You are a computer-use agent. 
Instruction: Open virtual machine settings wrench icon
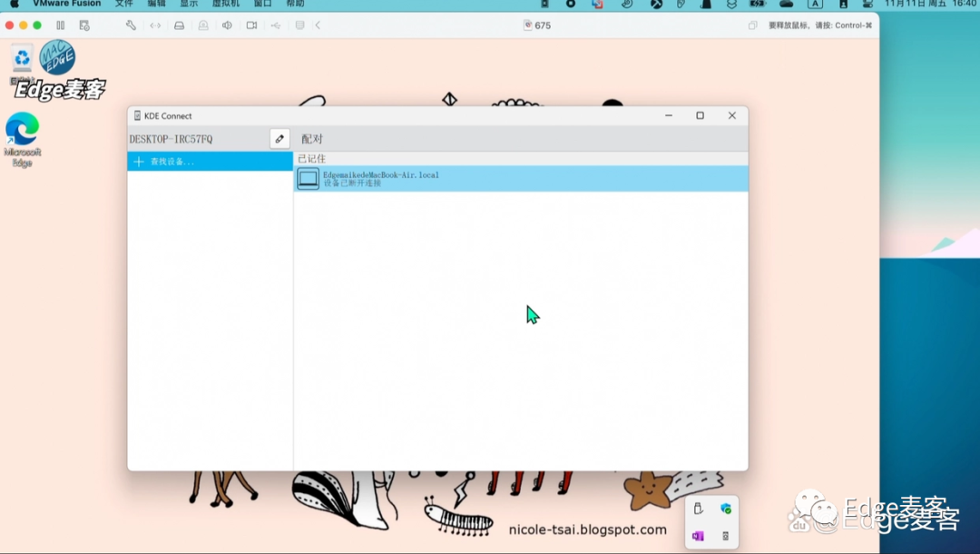[x=131, y=25]
